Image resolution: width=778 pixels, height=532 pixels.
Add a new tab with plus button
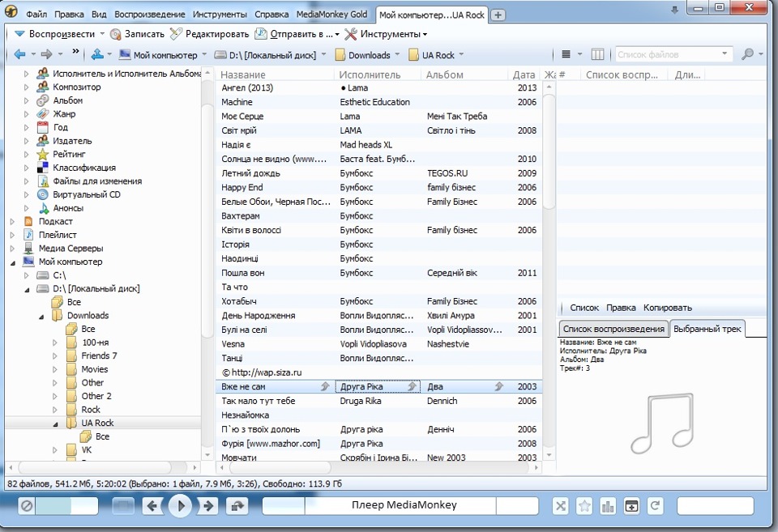pyautogui.click(x=498, y=15)
